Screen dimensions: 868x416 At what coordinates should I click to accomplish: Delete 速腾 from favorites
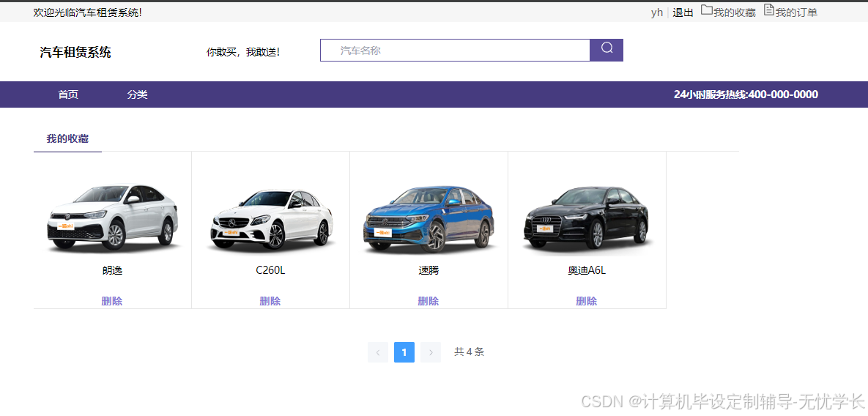coord(429,301)
